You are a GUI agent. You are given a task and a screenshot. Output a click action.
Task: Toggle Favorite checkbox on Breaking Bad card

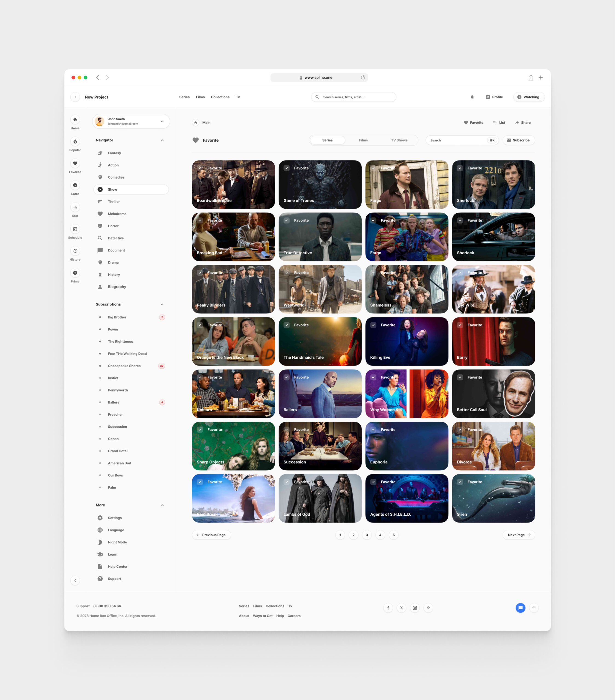click(200, 221)
